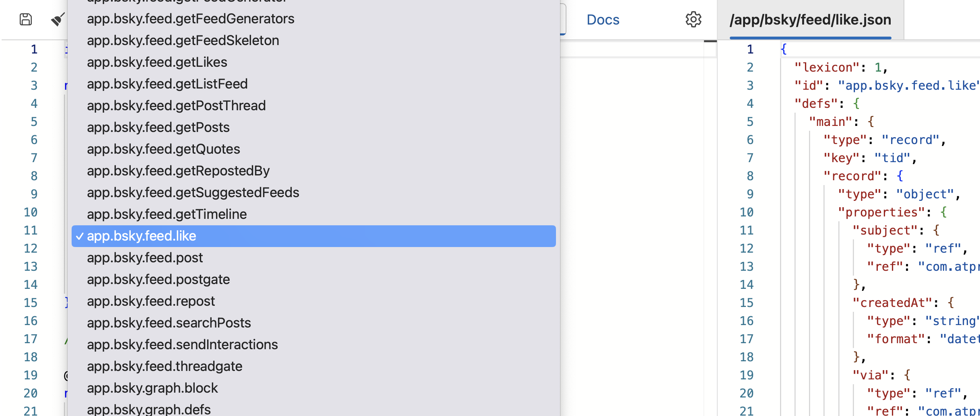Select app.bsky.feed.post in the dropdown
Viewport: 980px width, 416px height.
tap(145, 258)
